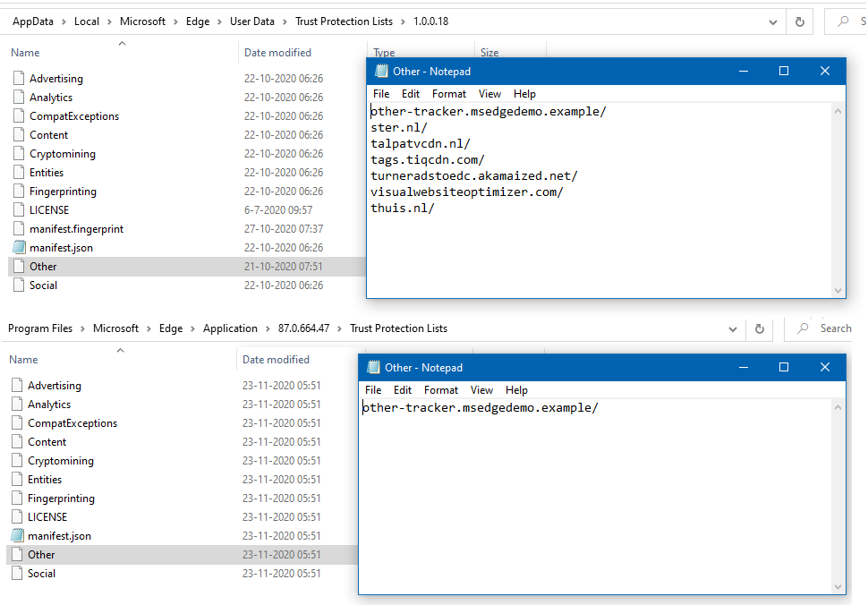Click the date 27-10-2020 07:37 of manifest.fingerprint
This screenshot has width=868, height=605.
[284, 228]
